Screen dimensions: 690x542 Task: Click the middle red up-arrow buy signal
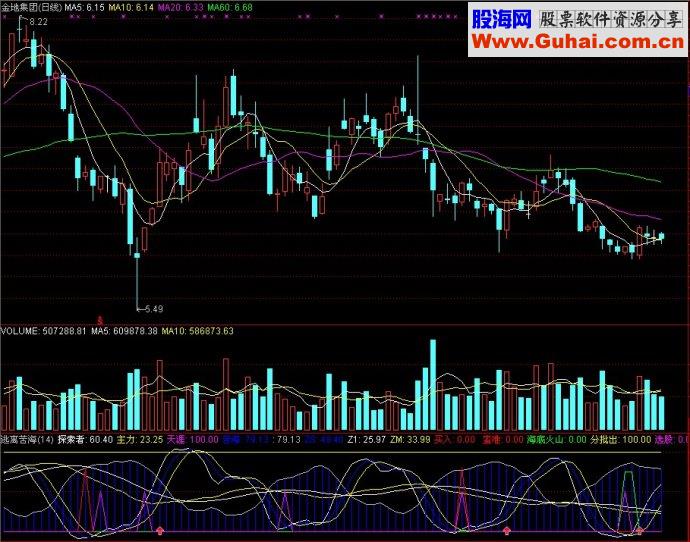click(507, 531)
